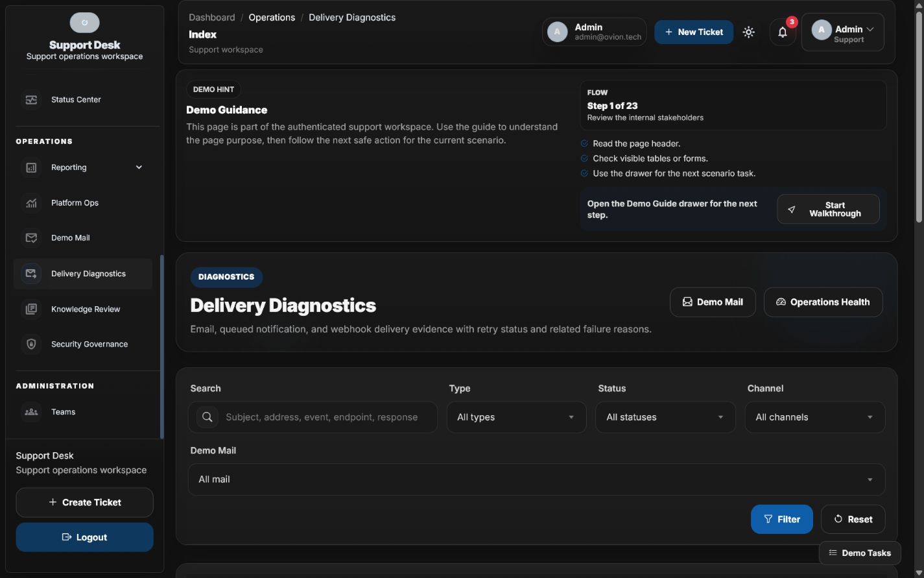Select Delivery Diagnostics in sidebar
This screenshot has width=924, height=578.
tap(83, 274)
